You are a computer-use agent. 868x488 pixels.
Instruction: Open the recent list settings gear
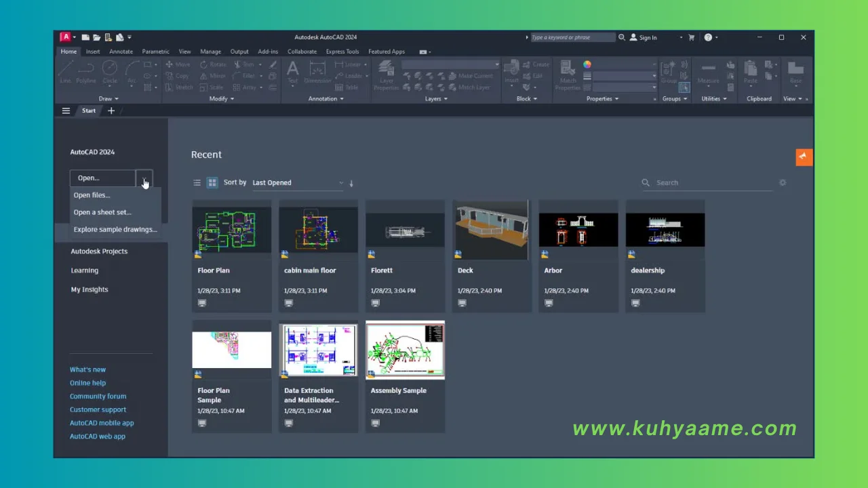coord(783,182)
